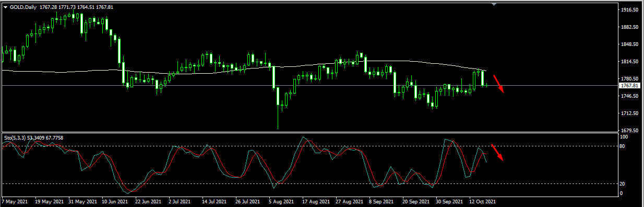This screenshot has height=207, width=644.
Task: Click price scale value 1746.50
Action: click(630, 96)
